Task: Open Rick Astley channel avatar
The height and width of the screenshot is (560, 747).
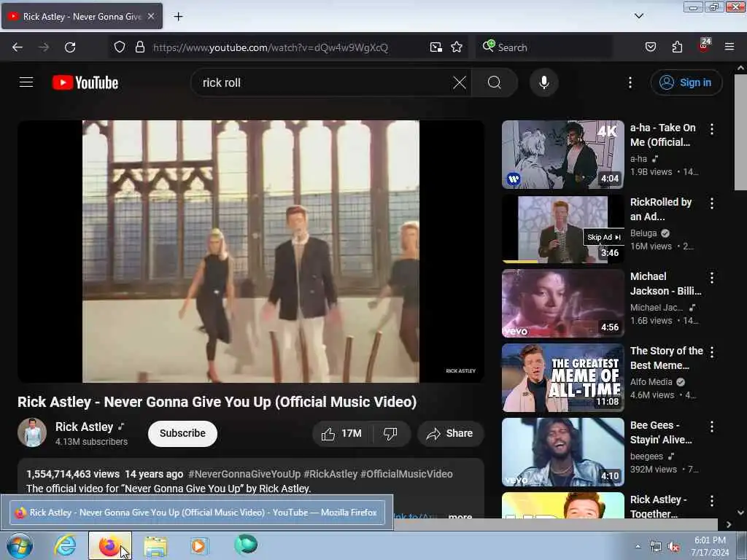Action: 32,432
